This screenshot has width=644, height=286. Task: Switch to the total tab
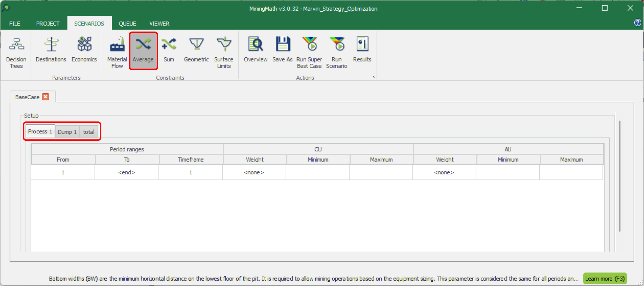coord(89,132)
